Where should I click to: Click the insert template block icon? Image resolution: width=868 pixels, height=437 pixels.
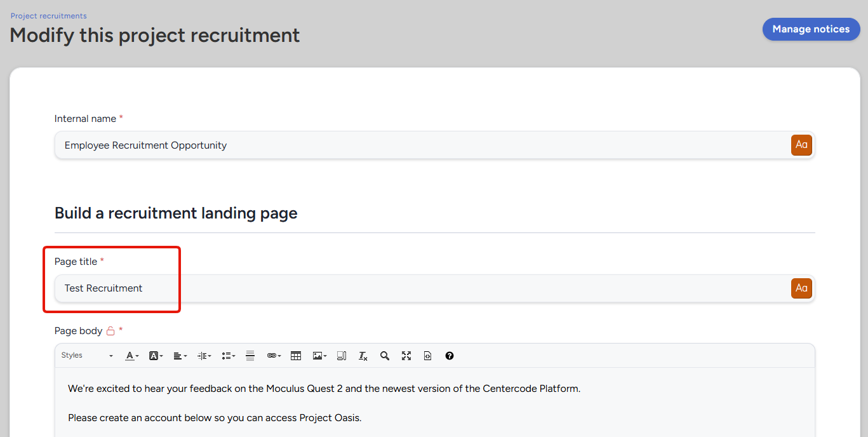[342, 356]
